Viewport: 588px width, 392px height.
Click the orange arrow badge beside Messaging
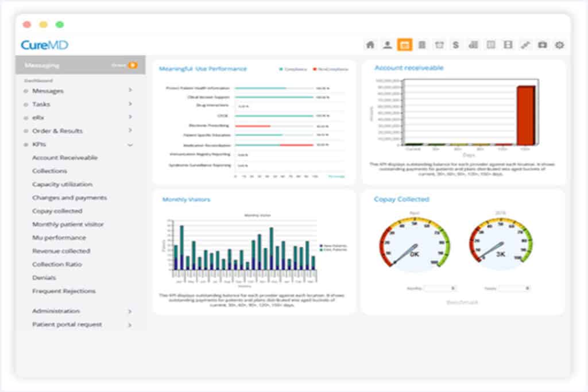tap(133, 65)
